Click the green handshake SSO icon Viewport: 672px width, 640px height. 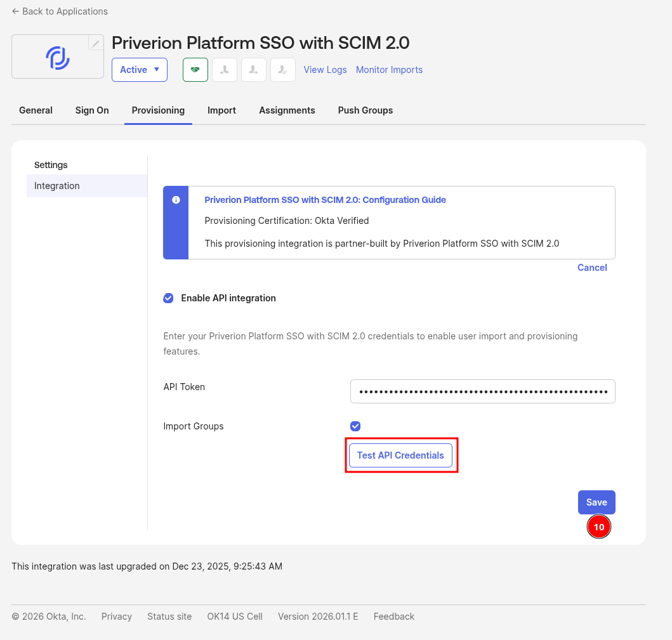[195, 70]
